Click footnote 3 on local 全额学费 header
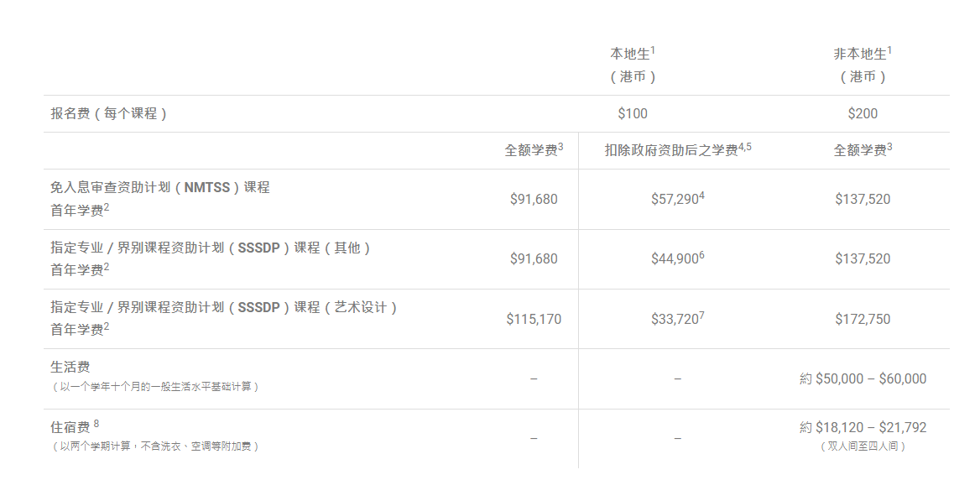This screenshot has height=480, width=980. [x=560, y=147]
